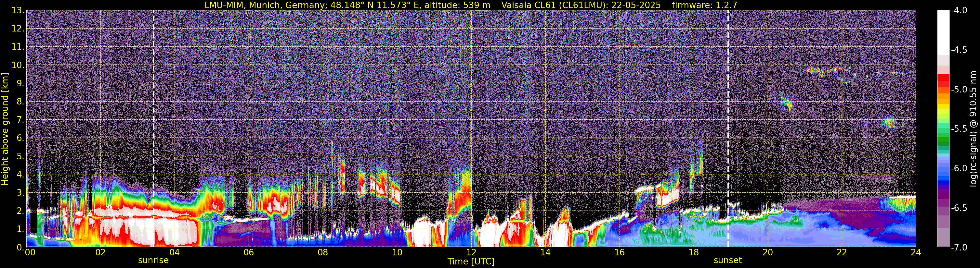The image size is (980, 268).
Task: Click the 'sunrise' label below the time axis
Action: tap(153, 261)
